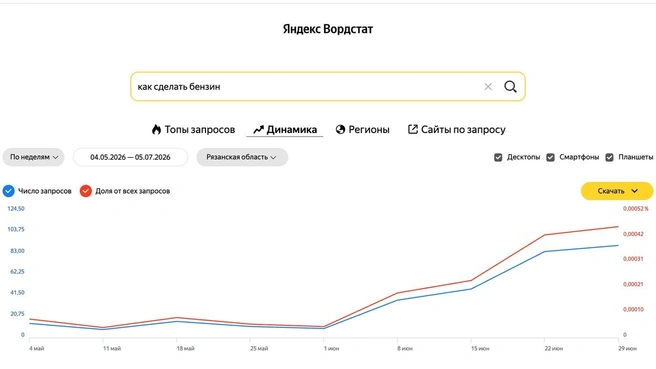Uncheck the Смартфоны checkbox
Screen dimensions: 656x369
(x=551, y=157)
